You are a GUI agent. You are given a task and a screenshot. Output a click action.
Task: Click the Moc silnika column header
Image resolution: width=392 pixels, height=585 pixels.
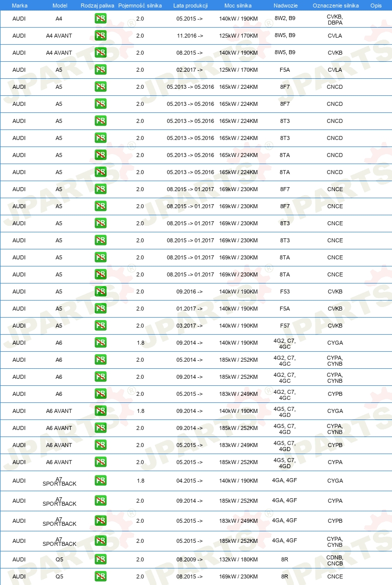(x=238, y=6)
